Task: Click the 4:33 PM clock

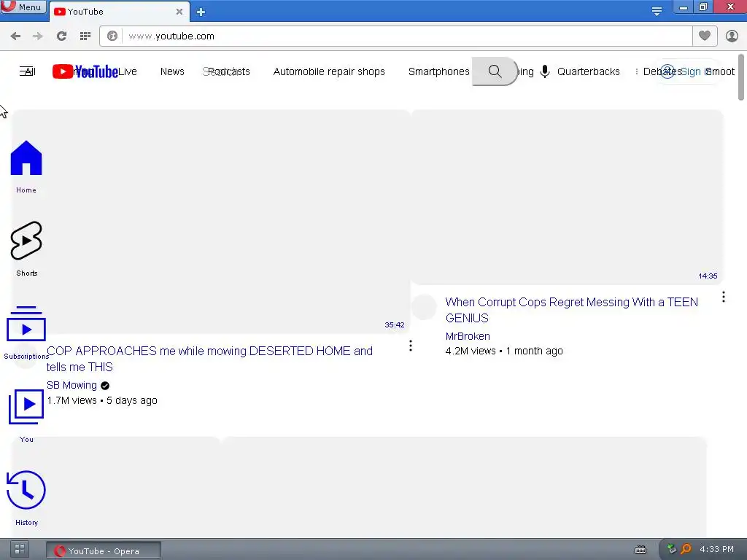Action: (716, 549)
